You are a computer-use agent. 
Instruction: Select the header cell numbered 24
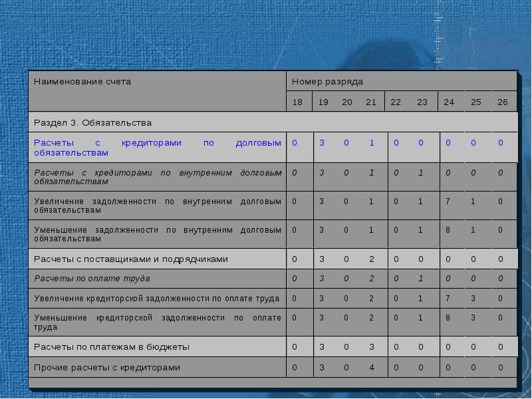click(449, 102)
